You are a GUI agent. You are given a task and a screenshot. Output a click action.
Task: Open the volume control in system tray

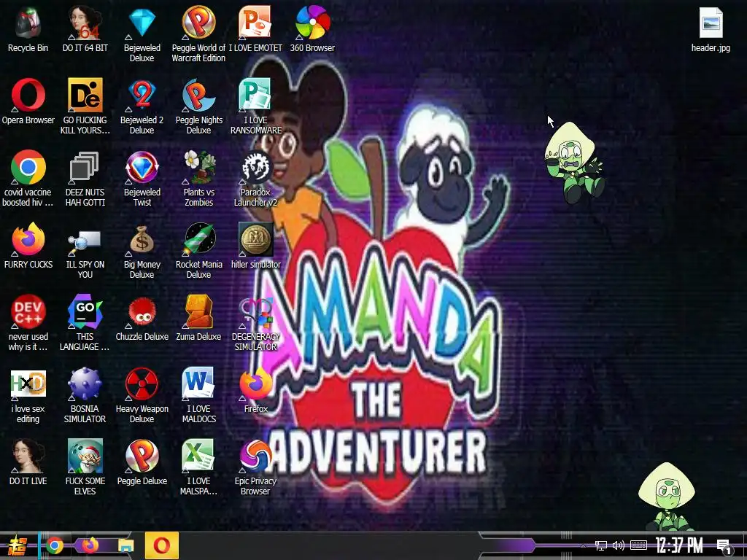[619, 545]
